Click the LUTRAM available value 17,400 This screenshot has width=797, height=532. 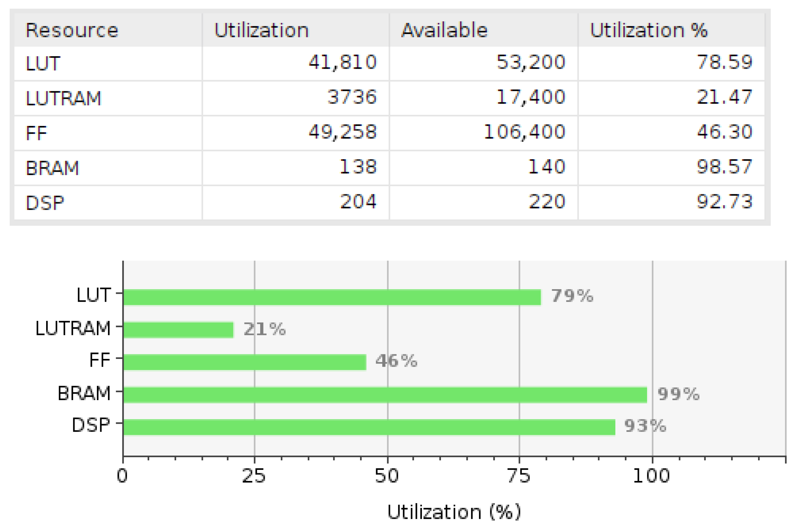point(531,98)
